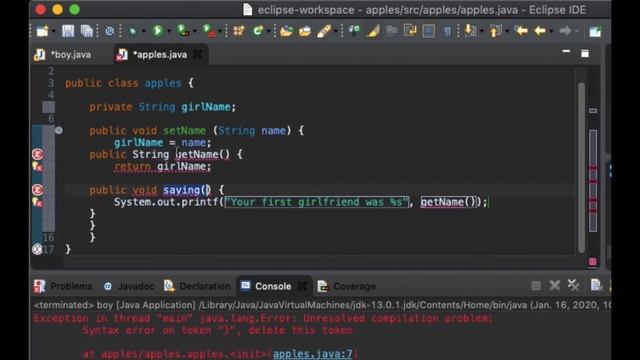Run the program with the green play button
The width and height of the screenshot is (640, 360).
pyautogui.click(x=158, y=31)
